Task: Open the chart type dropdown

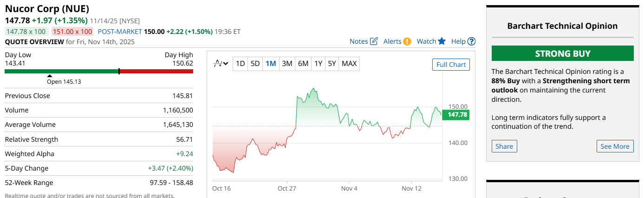Action: click(221, 64)
